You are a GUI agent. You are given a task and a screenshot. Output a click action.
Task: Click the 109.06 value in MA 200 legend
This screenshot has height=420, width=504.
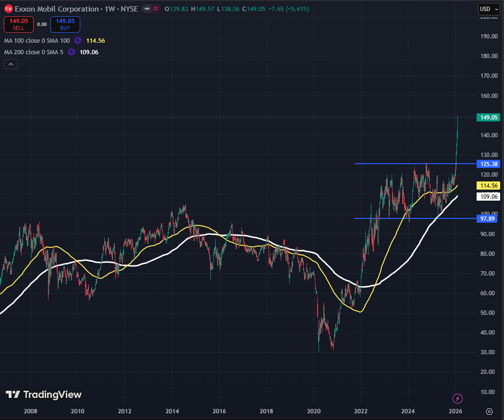pos(89,52)
